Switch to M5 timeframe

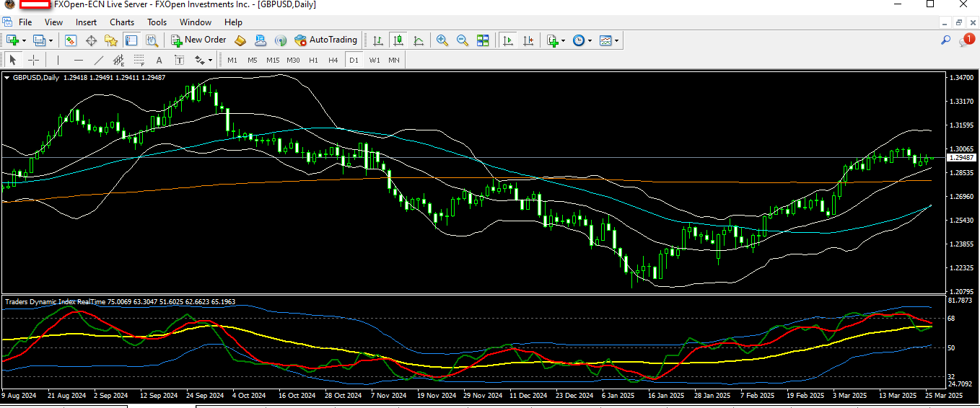[x=253, y=60]
